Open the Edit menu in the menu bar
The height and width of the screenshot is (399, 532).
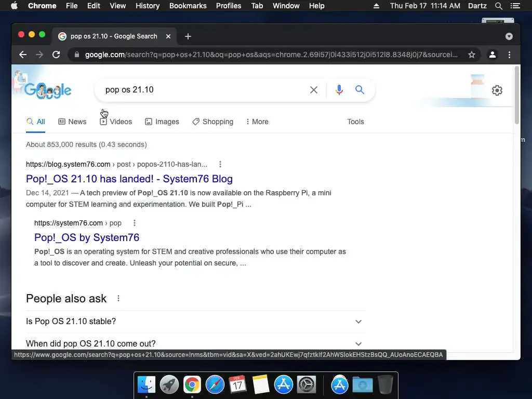[x=94, y=6]
